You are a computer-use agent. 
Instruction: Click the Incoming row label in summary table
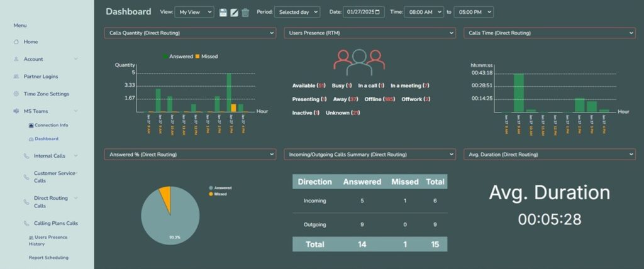(x=314, y=201)
